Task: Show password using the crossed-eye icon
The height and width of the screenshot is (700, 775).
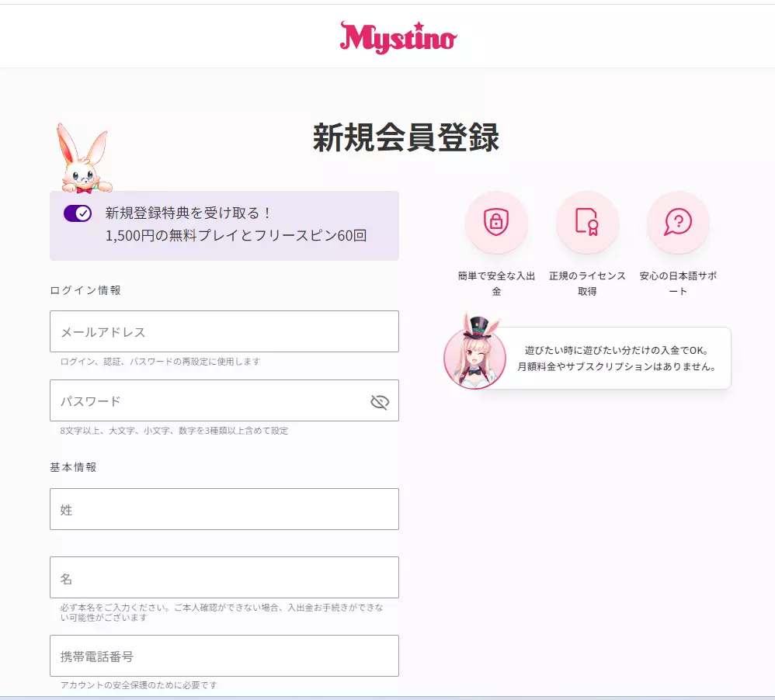Action: (380, 402)
